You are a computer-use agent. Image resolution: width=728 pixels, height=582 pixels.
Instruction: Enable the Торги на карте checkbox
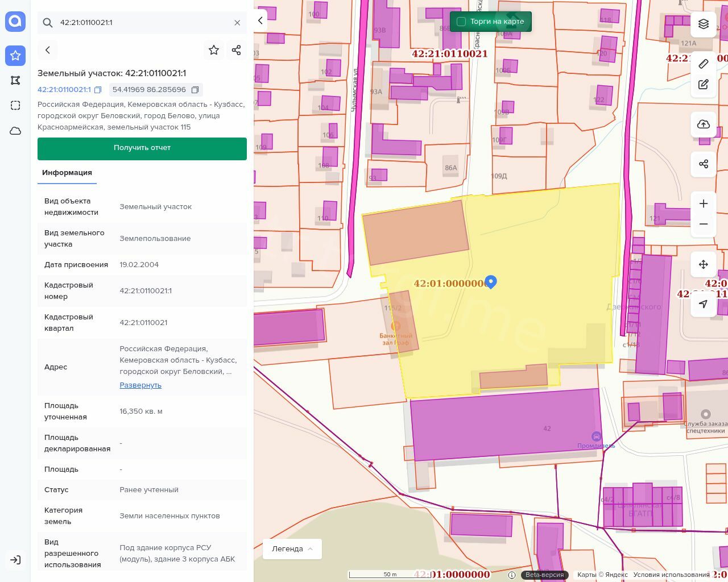click(461, 22)
